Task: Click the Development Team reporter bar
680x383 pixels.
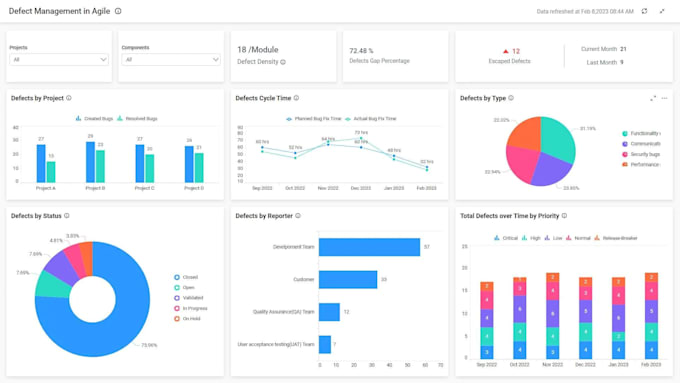Action: click(x=369, y=247)
